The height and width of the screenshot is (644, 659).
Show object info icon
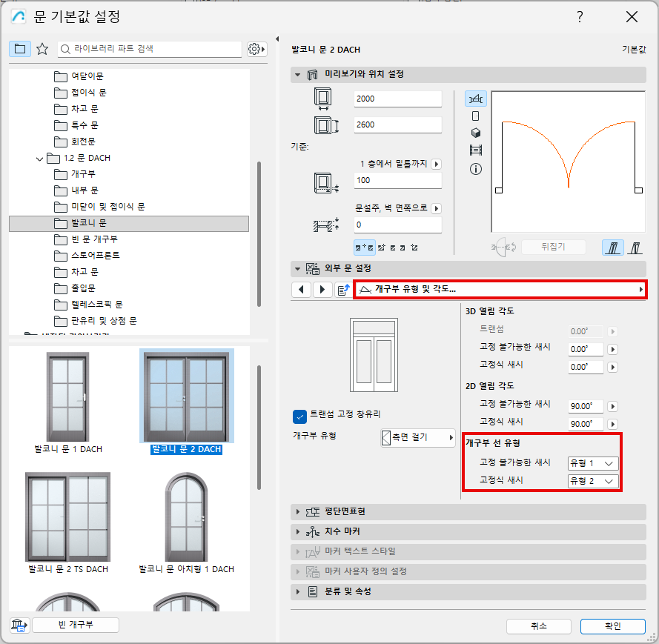476,169
